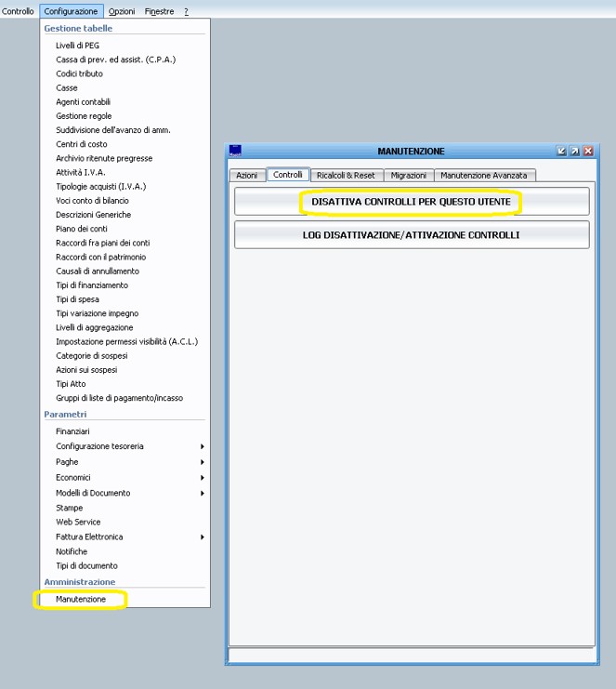Select Archivio ritenute pregresse

point(104,158)
